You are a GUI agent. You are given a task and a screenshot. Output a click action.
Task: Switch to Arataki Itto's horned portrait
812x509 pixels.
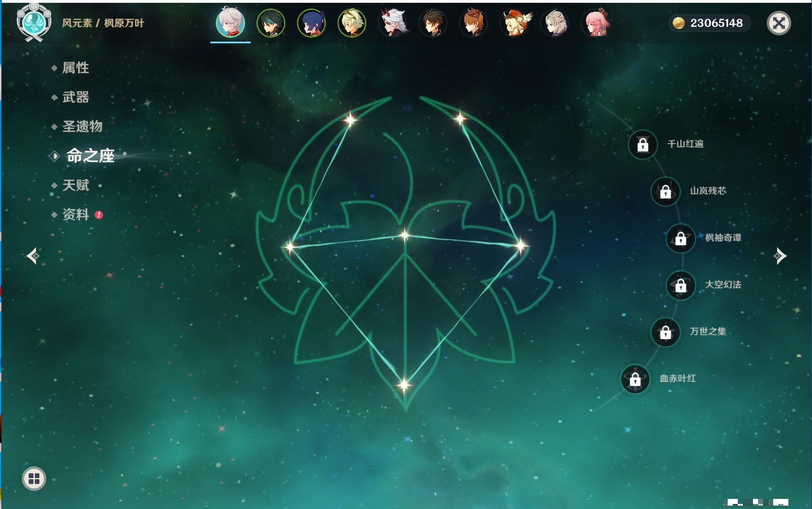tap(393, 23)
